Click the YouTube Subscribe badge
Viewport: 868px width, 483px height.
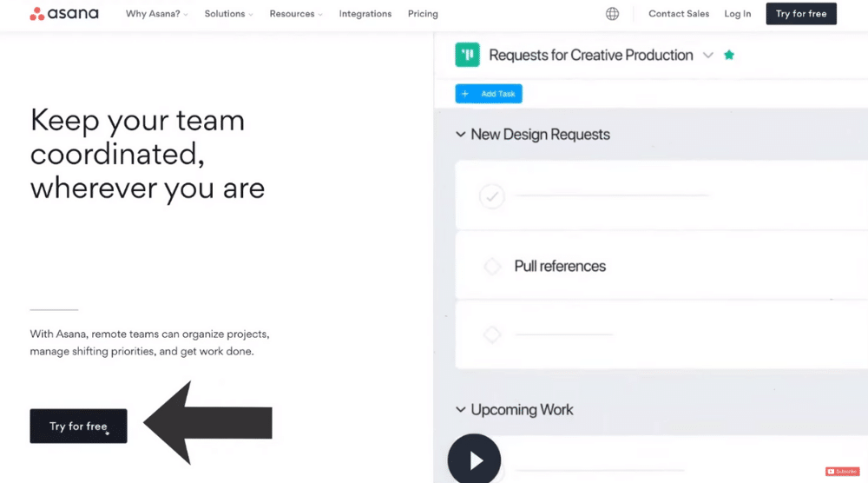(x=843, y=472)
